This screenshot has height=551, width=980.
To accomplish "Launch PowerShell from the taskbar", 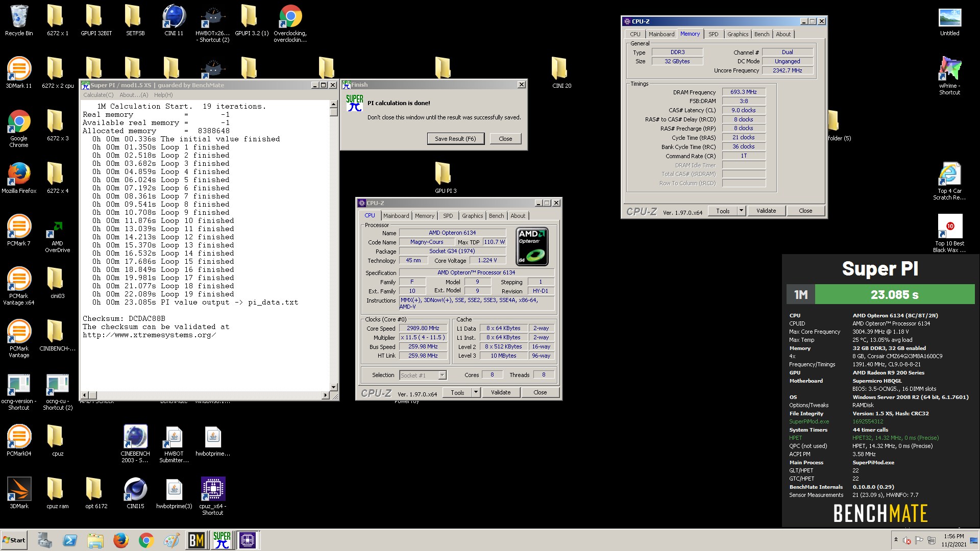I will point(70,540).
